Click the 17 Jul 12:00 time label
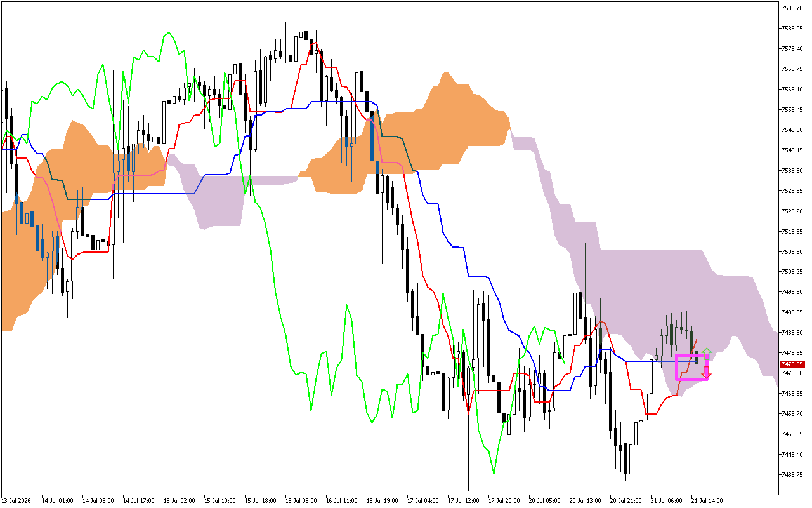812x508 pixels. [x=464, y=501]
